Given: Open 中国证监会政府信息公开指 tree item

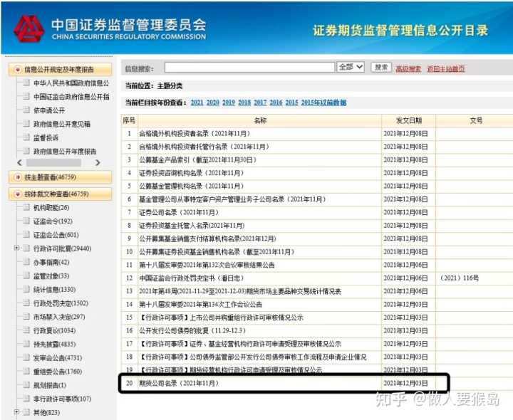Looking at the screenshot, I should (71, 97).
